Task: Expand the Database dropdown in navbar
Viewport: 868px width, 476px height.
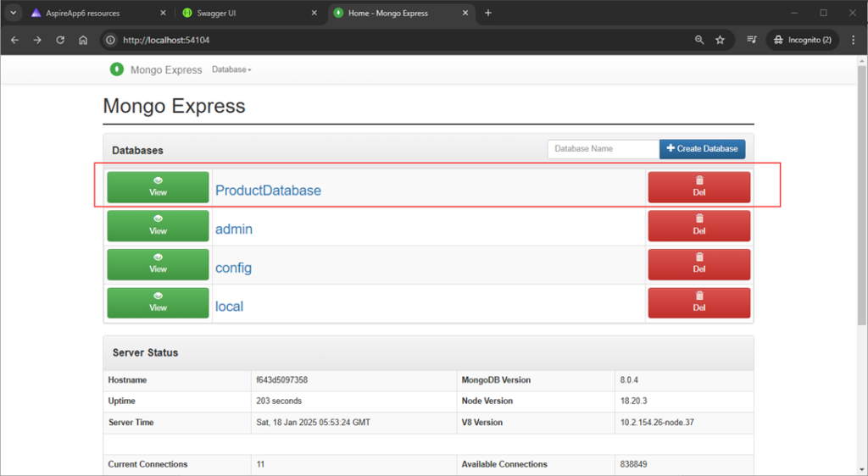Action: point(231,69)
